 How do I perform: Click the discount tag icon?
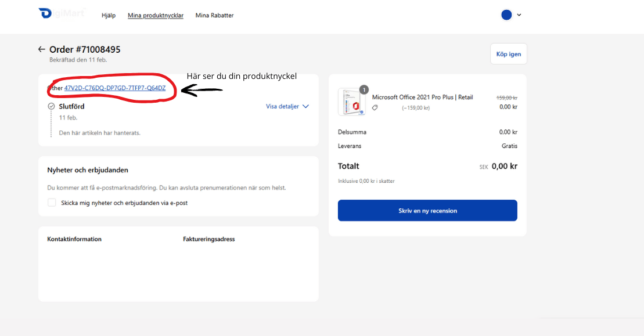[375, 108]
